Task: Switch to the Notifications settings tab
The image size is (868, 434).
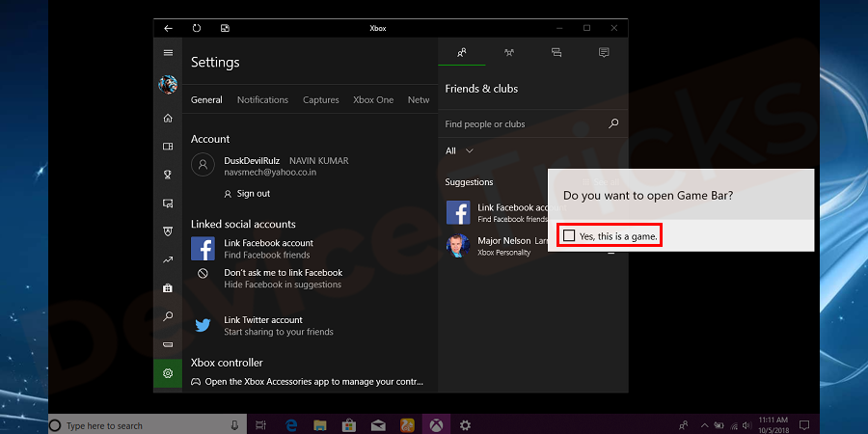Action: point(262,99)
